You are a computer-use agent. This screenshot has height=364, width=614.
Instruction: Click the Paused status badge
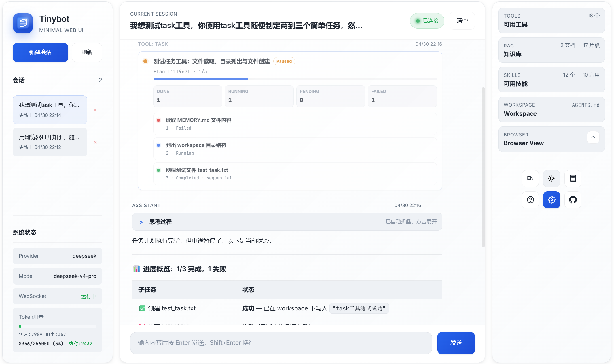pyautogui.click(x=284, y=61)
